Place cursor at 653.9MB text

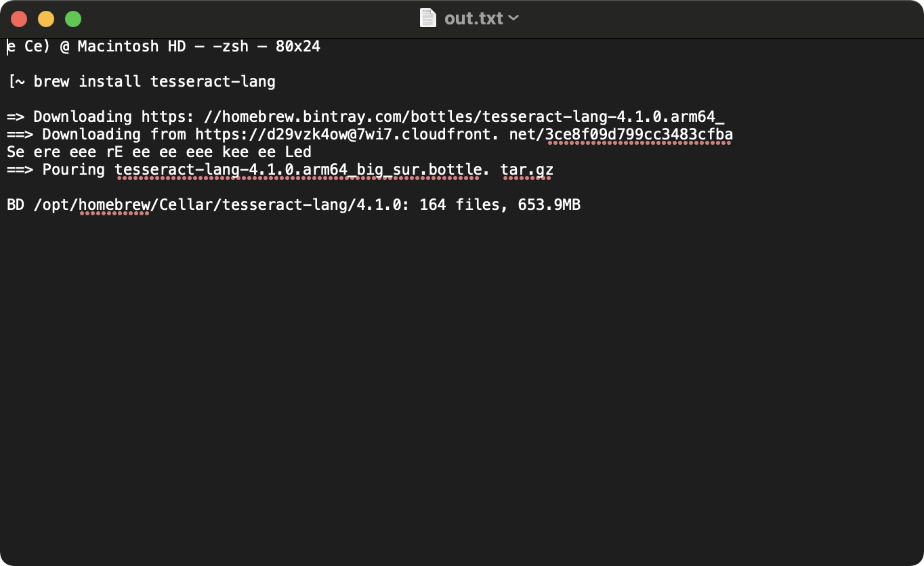(x=549, y=205)
